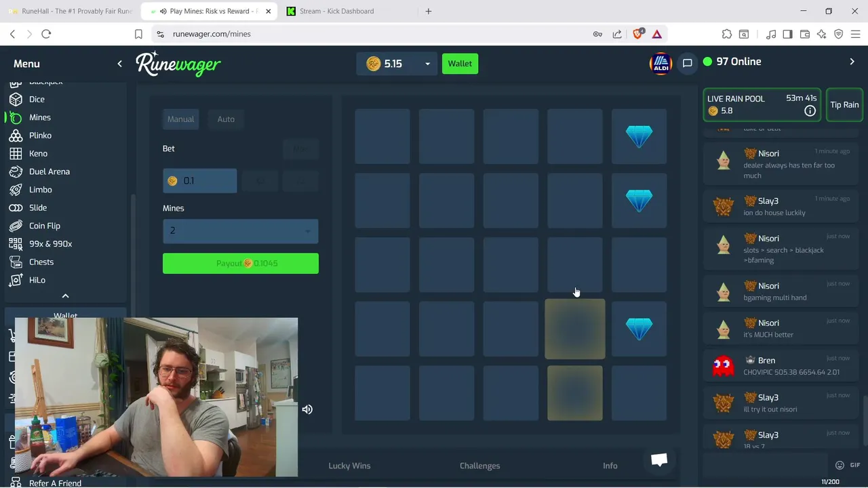Open the browser hamburger menu
This screenshot has height=488, width=868.
click(856, 34)
